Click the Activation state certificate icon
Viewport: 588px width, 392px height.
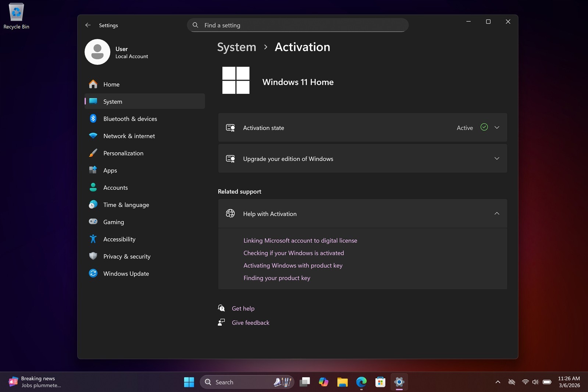(x=231, y=128)
